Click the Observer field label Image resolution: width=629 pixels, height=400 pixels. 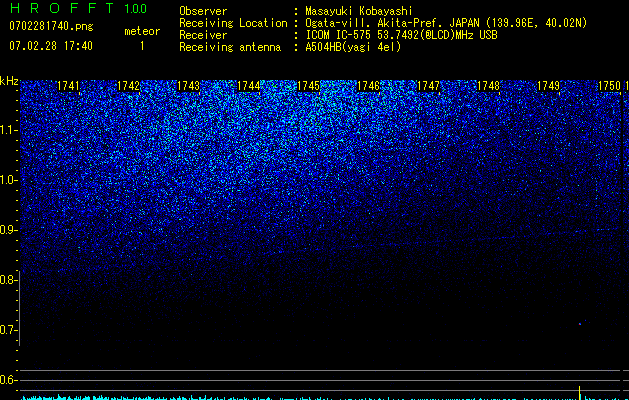point(203,11)
